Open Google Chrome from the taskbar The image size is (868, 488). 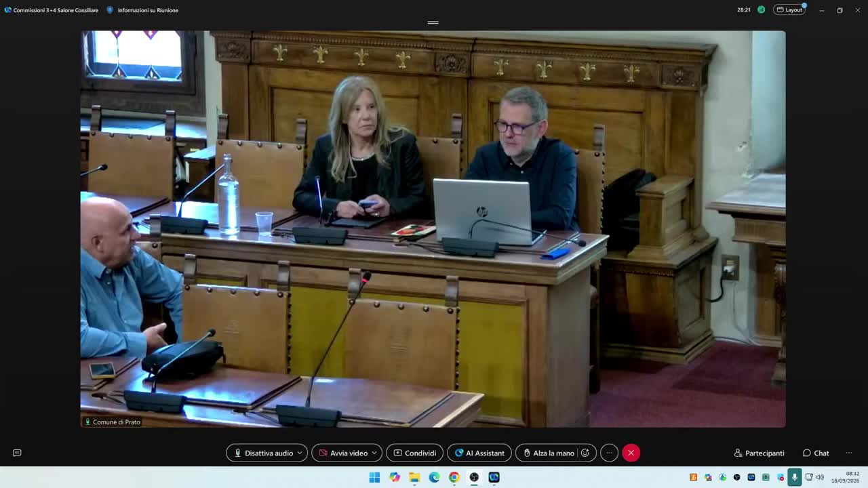point(454,477)
